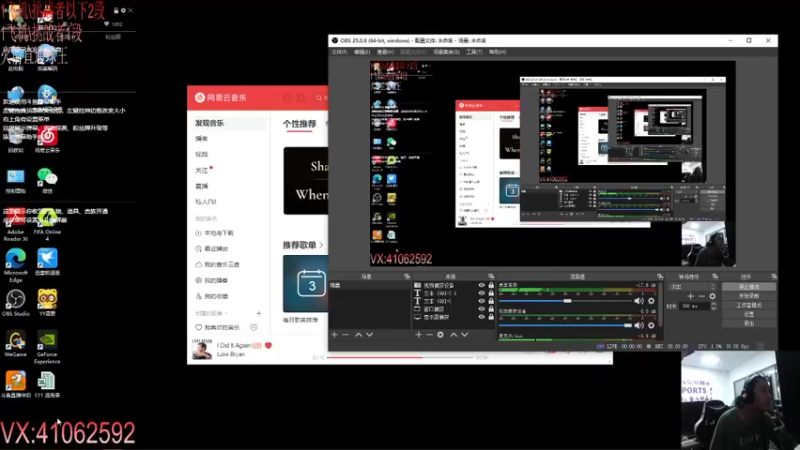The image size is (800, 450).
Task: Remove scene using Scenes panel minus icon
Action: click(x=345, y=335)
